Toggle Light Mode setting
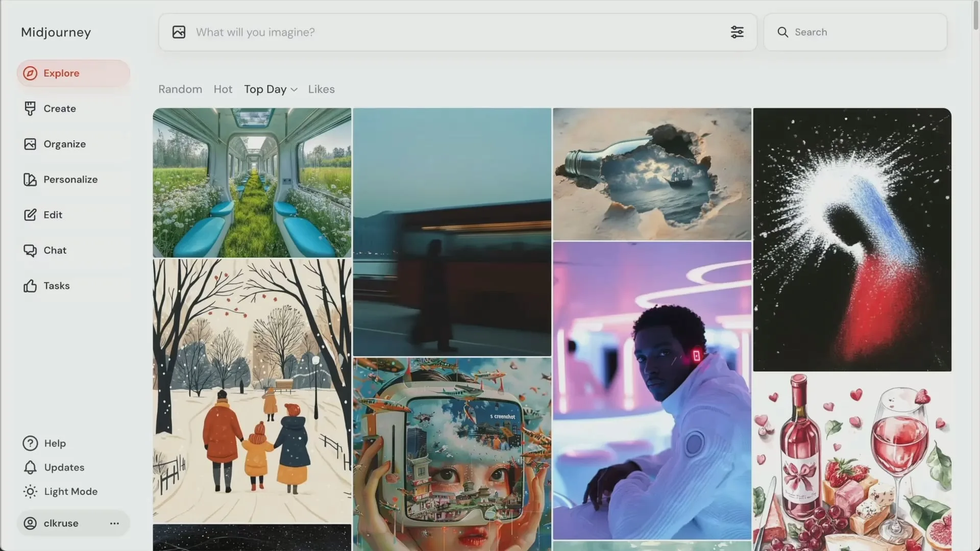This screenshot has width=980, height=551. 70,491
